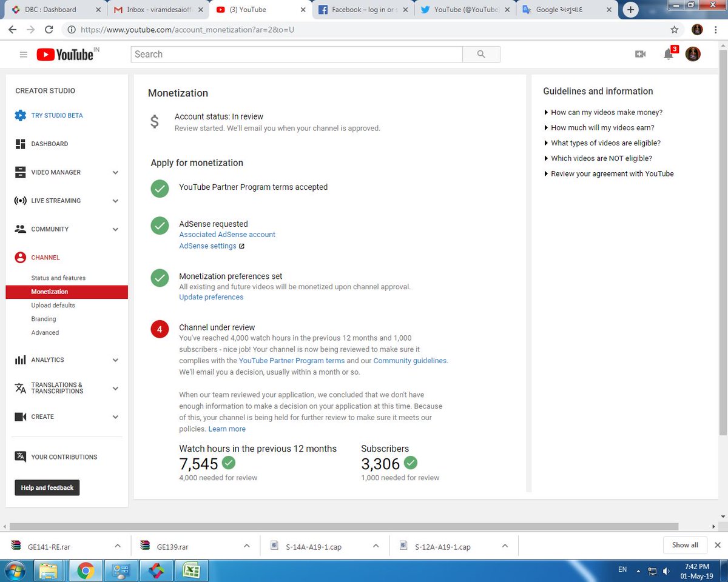Click the YouTube logo
728x582 pixels.
click(65, 55)
